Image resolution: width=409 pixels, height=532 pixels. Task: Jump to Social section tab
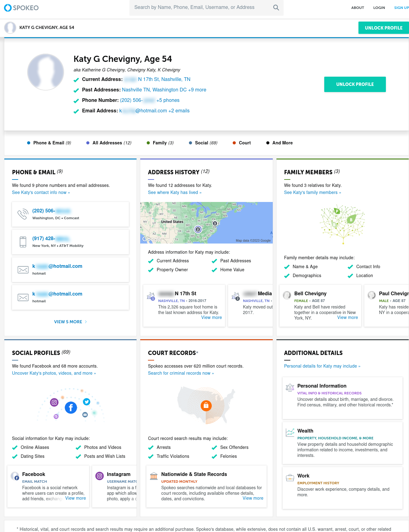pyautogui.click(x=203, y=143)
